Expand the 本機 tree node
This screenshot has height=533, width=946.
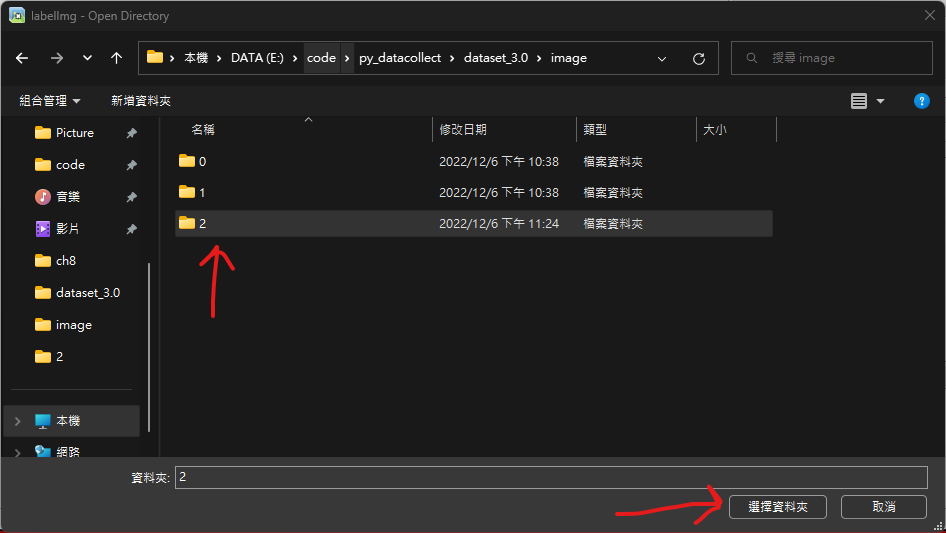[x=17, y=421]
